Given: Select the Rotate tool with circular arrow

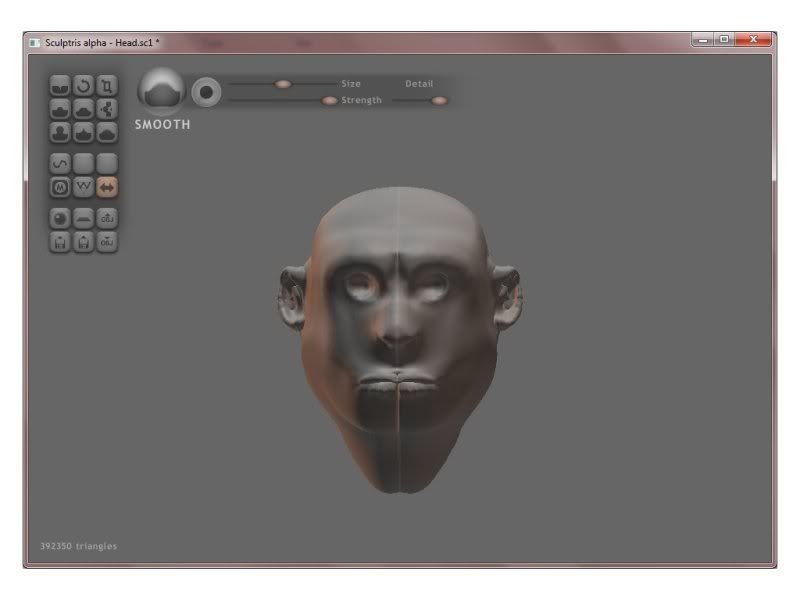Looking at the screenshot, I should (x=83, y=86).
